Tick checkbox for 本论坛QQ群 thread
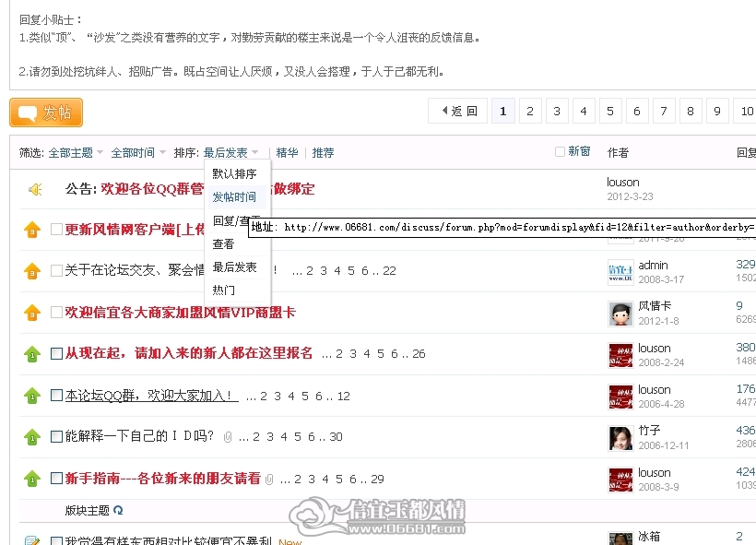The width and height of the screenshot is (756, 545). coord(56,396)
